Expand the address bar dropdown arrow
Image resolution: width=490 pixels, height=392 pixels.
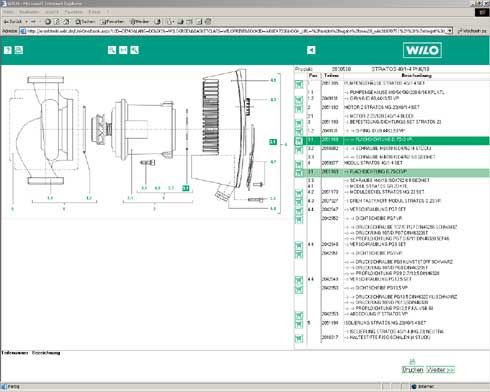pos(450,31)
